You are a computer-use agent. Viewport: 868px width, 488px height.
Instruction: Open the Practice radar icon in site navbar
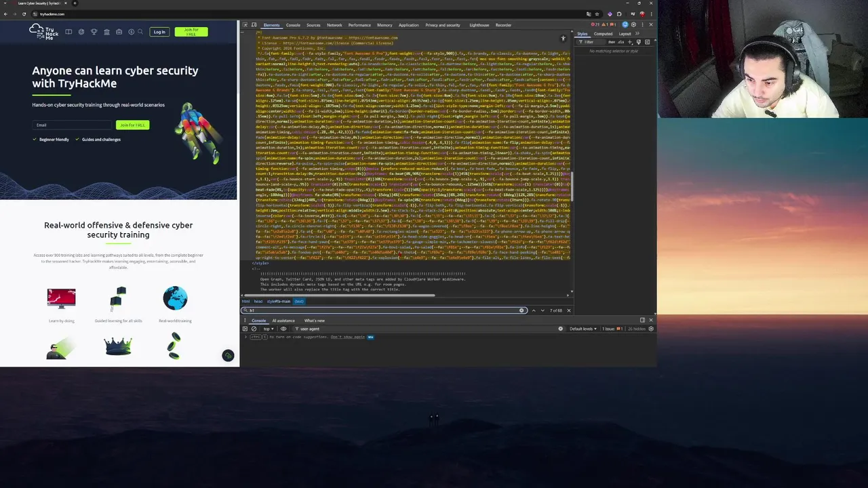[81, 31]
